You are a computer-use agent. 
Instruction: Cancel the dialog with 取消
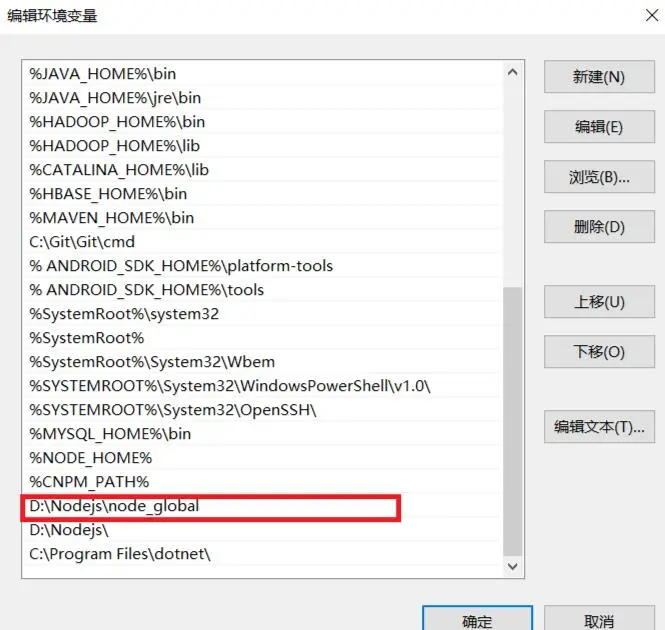599,620
